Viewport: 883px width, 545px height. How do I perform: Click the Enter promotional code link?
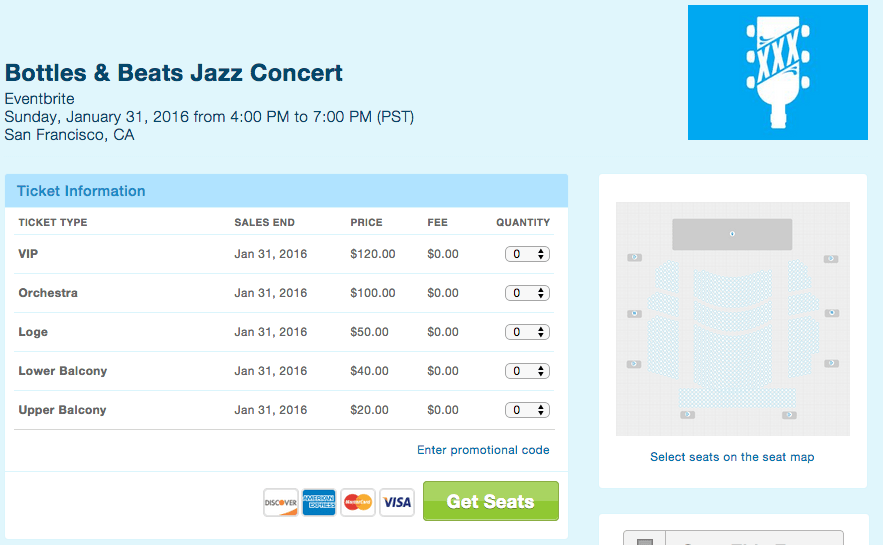click(483, 450)
